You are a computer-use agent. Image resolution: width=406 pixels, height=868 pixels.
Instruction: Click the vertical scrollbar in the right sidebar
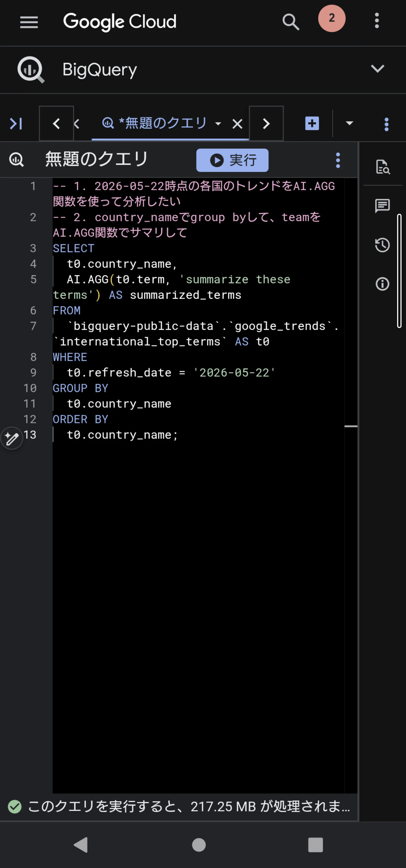coord(399,271)
